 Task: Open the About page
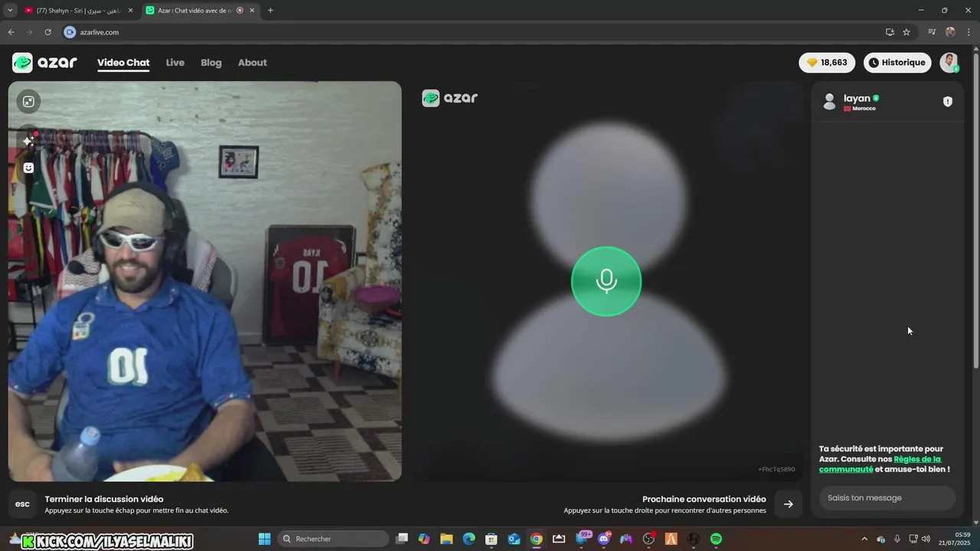click(252, 63)
